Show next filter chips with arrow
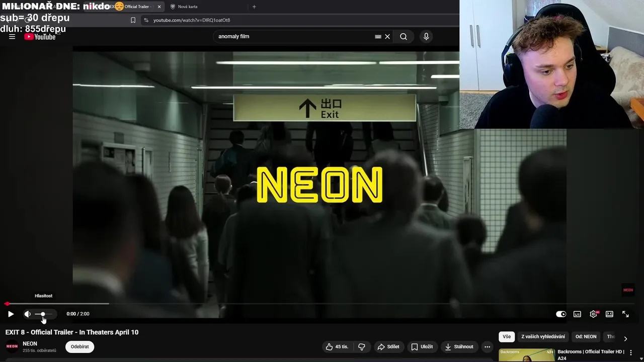This screenshot has height=362, width=644. pos(625,338)
